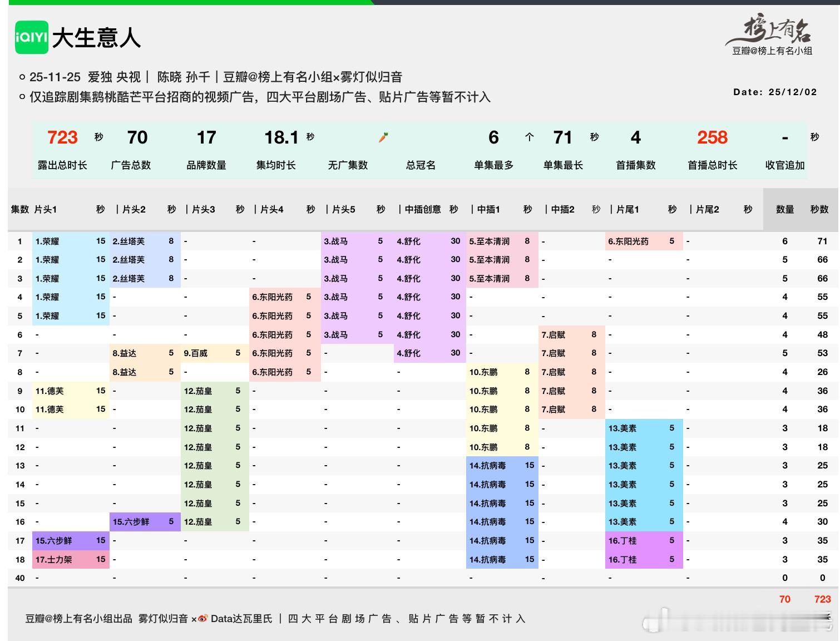Click the 单集最多 label
This screenshot has height=641, width=840.
pos(494,165)
